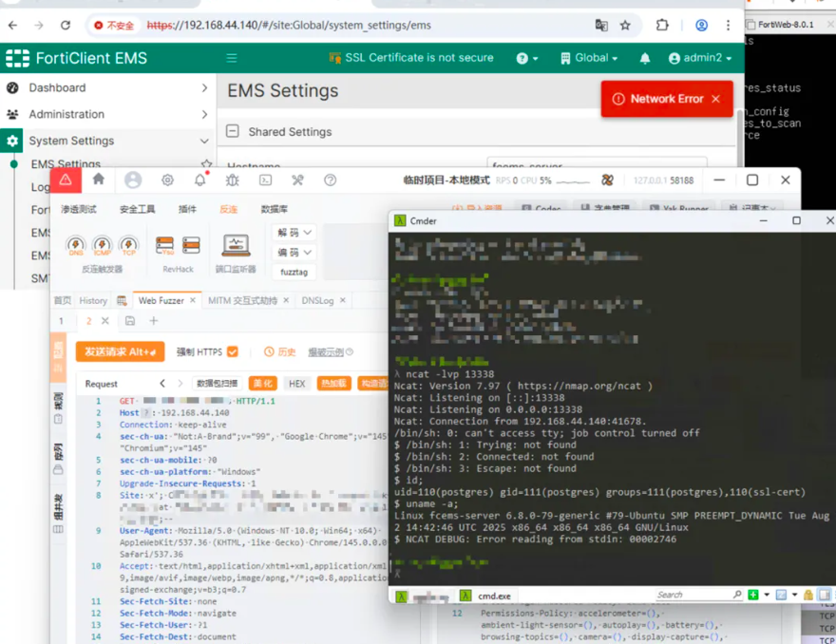Open the Yakit home icon
The image size is (836, 644).
pos(99,180)
